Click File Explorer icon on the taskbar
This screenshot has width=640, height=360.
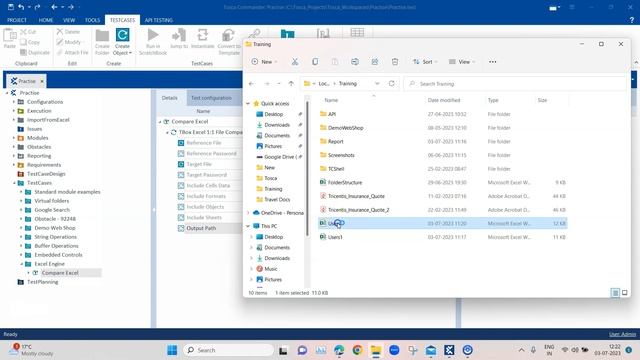coord(376,350)
